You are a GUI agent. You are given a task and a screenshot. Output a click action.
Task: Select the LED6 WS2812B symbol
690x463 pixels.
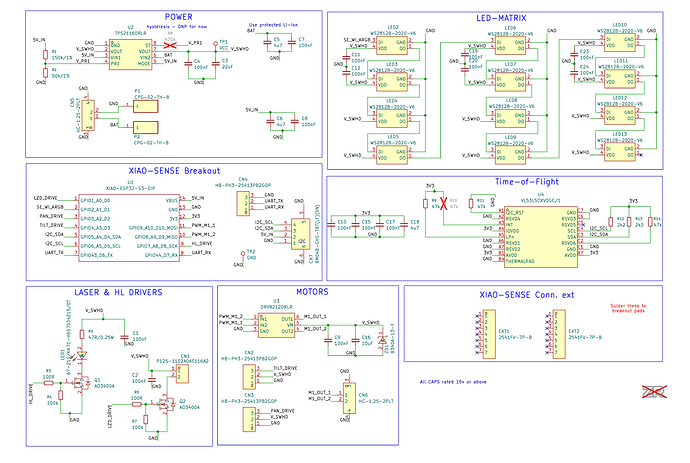[x=510, y=45]
